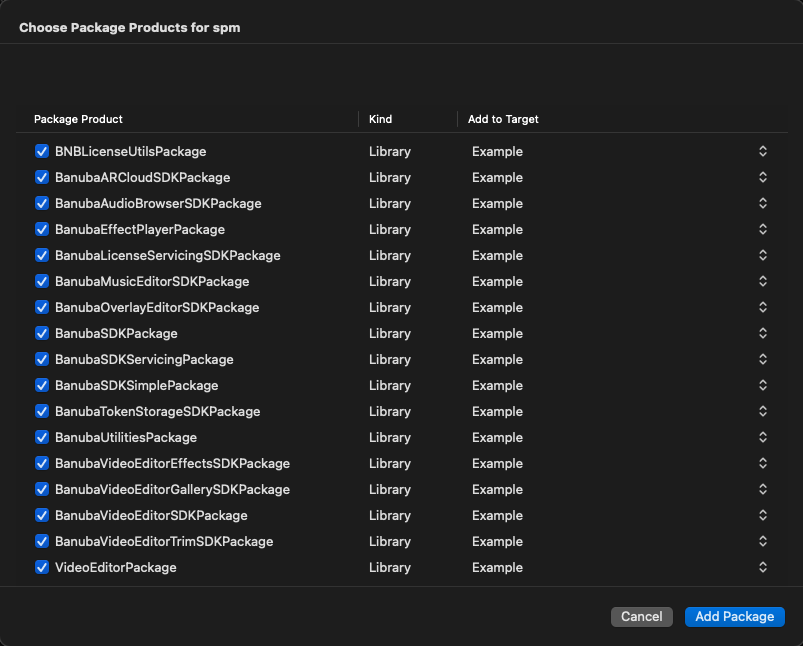
Task: Click BanubaARCloudSDKPackage row label
Action: pos(142,177)
